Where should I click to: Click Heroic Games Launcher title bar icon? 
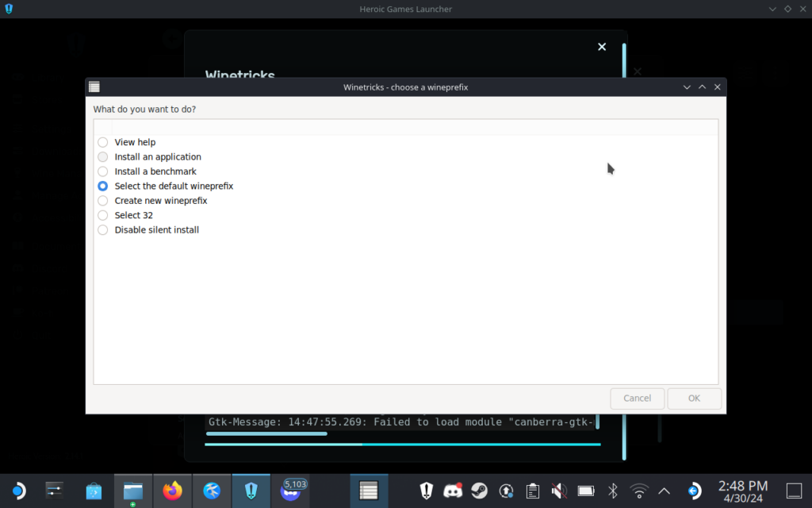pyautogui.click(x=9, y=9)
